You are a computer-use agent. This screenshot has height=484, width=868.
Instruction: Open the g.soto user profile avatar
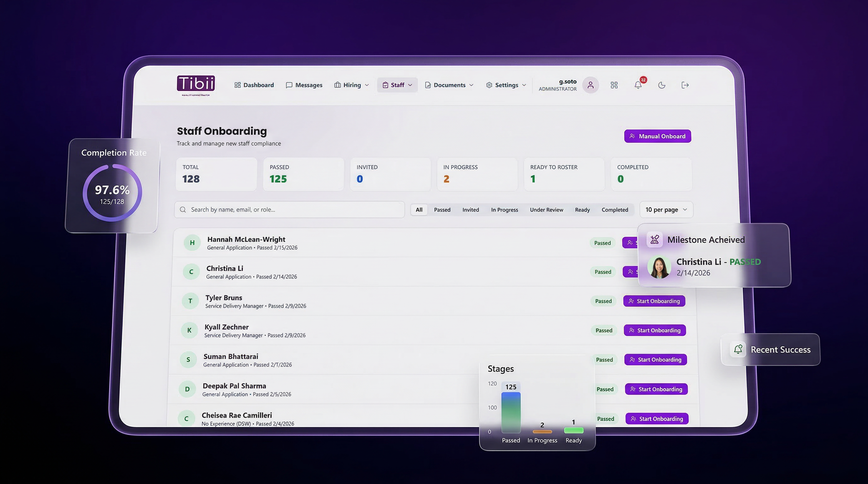click(x=590, y=85)
